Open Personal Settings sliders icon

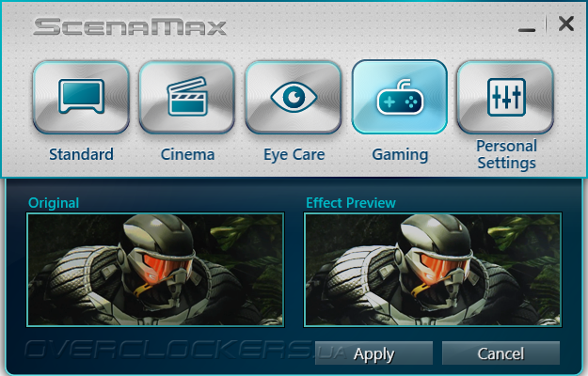506,98
